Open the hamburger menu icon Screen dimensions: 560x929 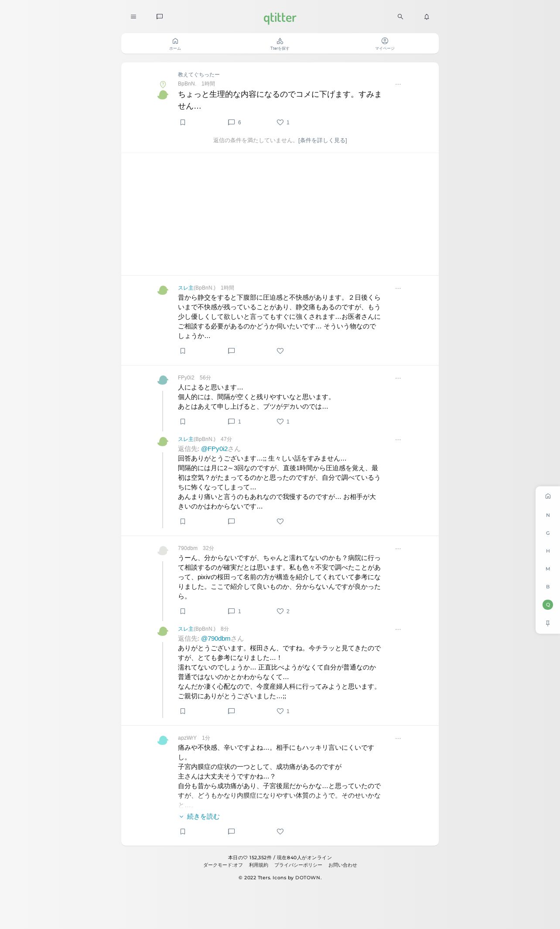[133, 17]
